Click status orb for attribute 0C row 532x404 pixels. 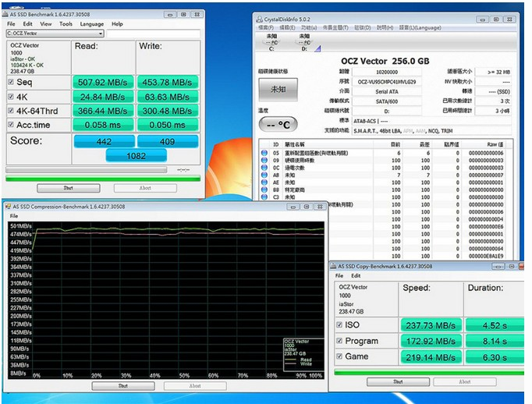pyautogui.click(x=264, y=168)
